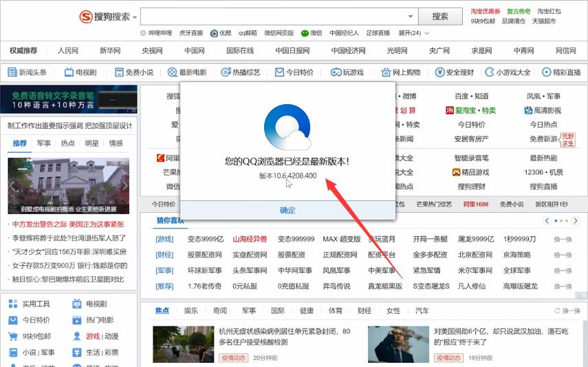
Task: Open the 电视剧 TV icon in the navigation bar
Action: (69, 72)
